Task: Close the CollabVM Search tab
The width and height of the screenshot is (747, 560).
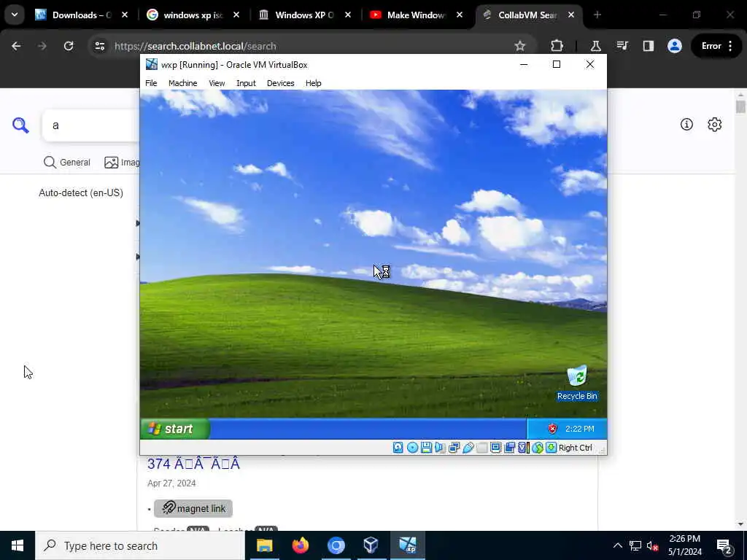Action: pyautogui.click(x=570, y=15)
